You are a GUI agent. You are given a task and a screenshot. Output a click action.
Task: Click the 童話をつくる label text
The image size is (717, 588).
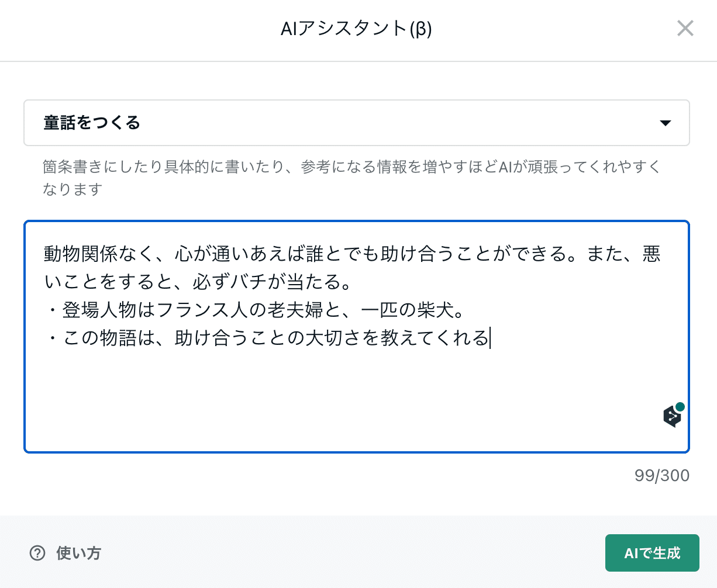[x=92, y=123]
